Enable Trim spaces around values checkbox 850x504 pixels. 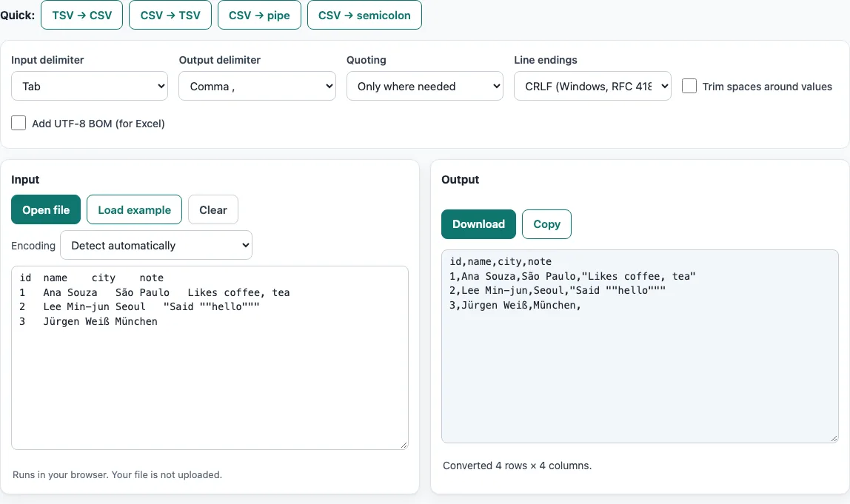click(689, 86)
